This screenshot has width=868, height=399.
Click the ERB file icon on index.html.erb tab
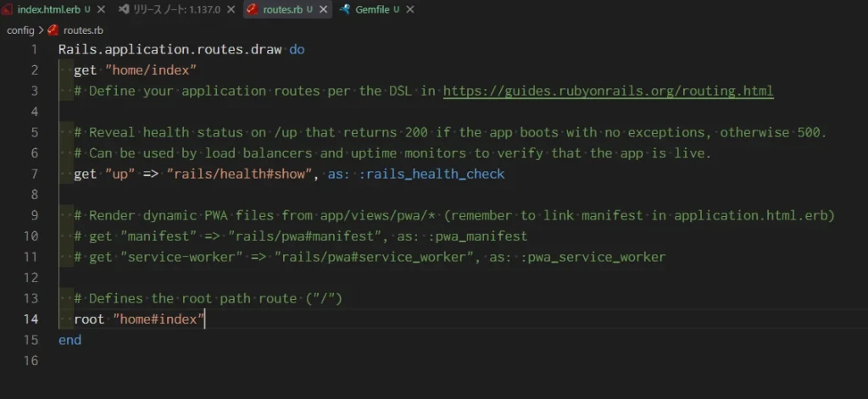pos(8,9)
